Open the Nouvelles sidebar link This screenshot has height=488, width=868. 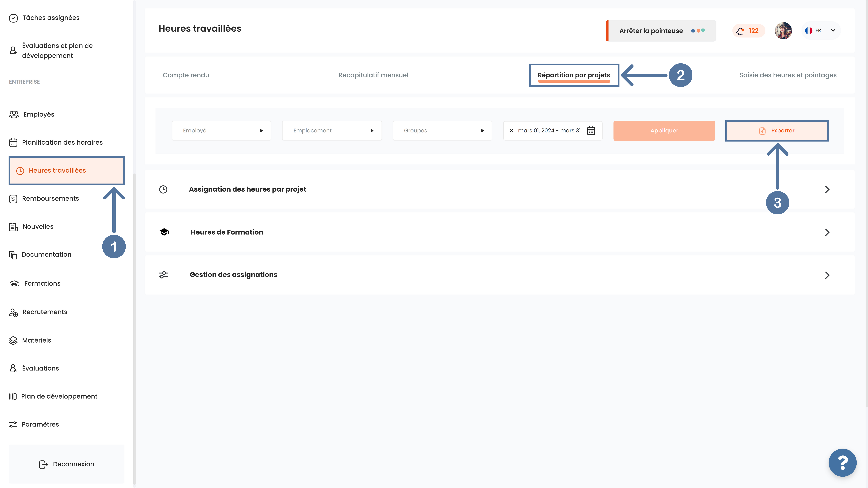pos(38,227)
